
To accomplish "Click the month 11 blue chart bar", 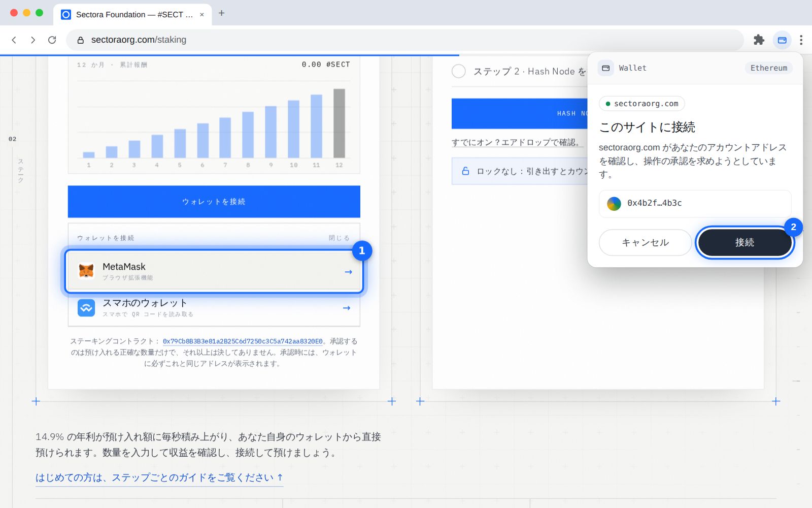I will pyautogui.click(x=316, y=126).
